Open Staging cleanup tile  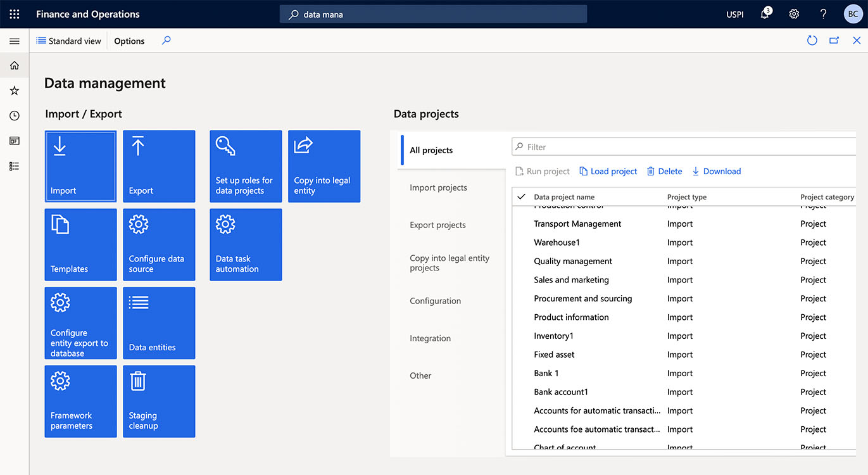tap(159, 402)
